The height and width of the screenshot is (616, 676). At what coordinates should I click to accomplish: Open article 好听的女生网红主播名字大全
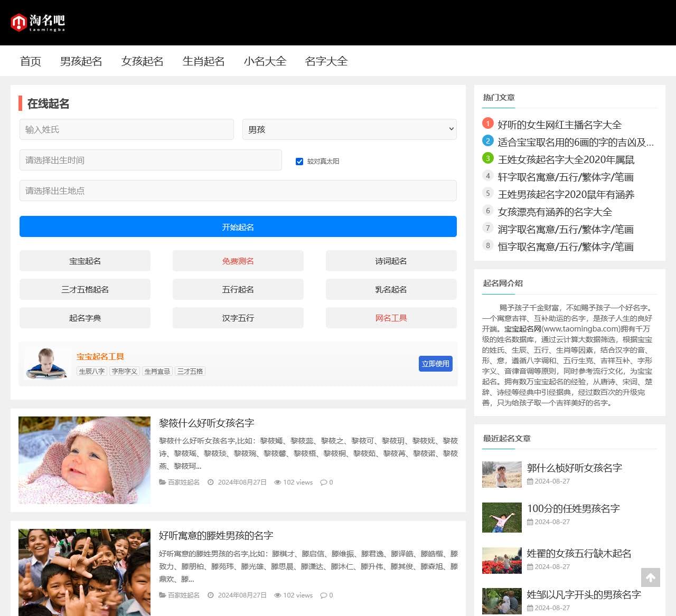559,125
